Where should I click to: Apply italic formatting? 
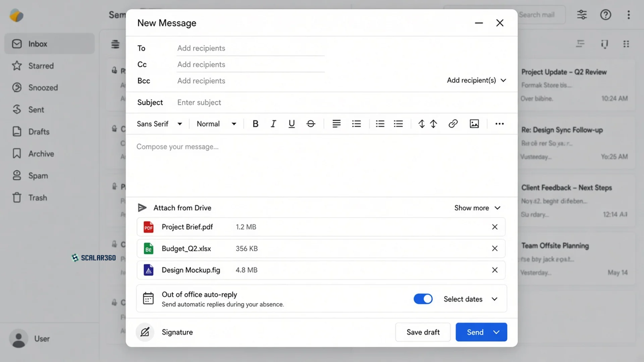[273, 124]
